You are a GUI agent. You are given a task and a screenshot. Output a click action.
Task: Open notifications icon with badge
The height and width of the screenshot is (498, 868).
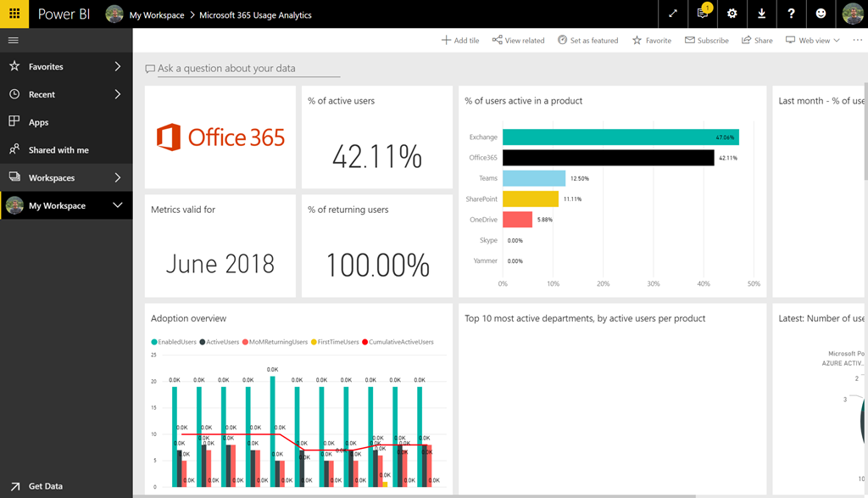point(703,14)
